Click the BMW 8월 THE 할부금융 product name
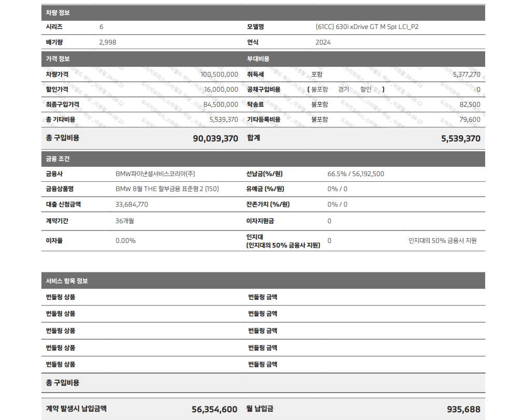 point(167,189)
